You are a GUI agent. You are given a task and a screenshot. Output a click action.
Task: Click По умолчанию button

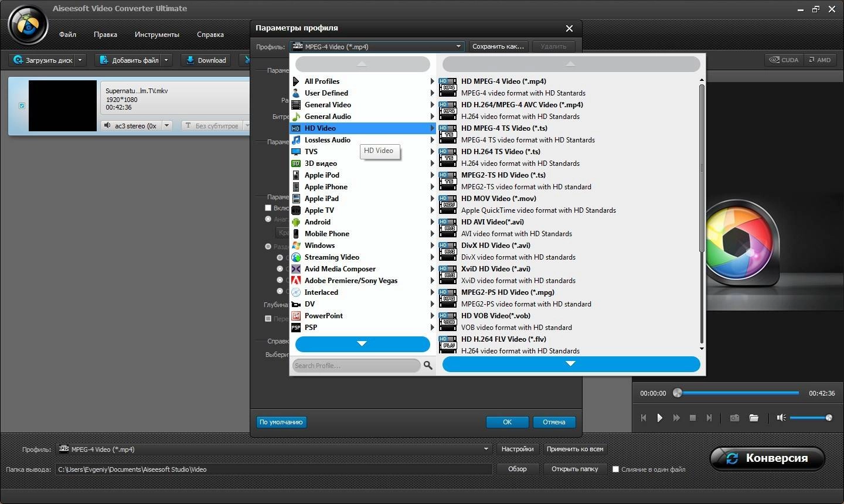pos(281,422)
